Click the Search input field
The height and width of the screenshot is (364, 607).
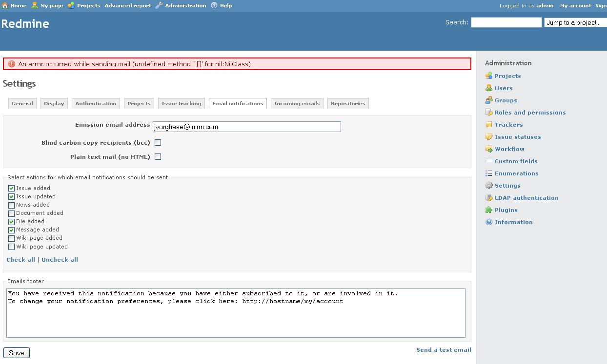[506, 22]
